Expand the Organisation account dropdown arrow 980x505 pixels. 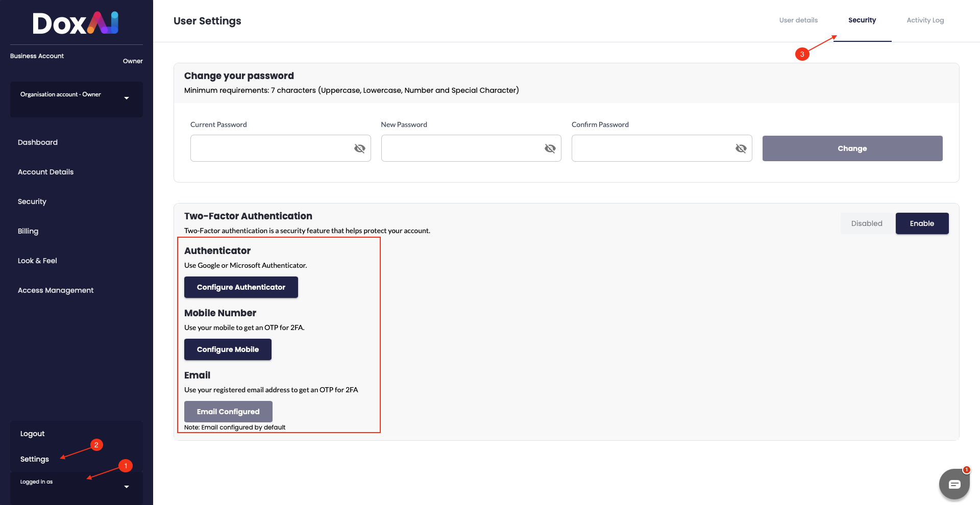click(x=127, y=98)
